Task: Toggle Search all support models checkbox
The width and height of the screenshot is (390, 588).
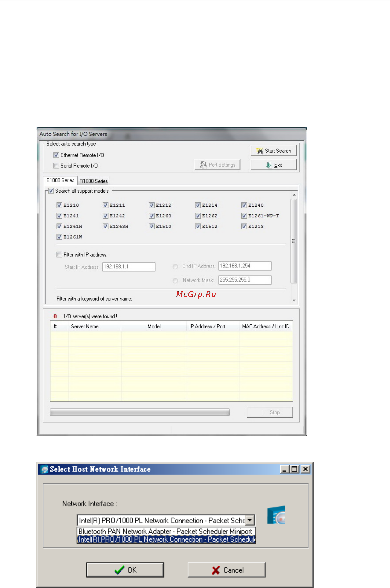Action: pos(51,191)
